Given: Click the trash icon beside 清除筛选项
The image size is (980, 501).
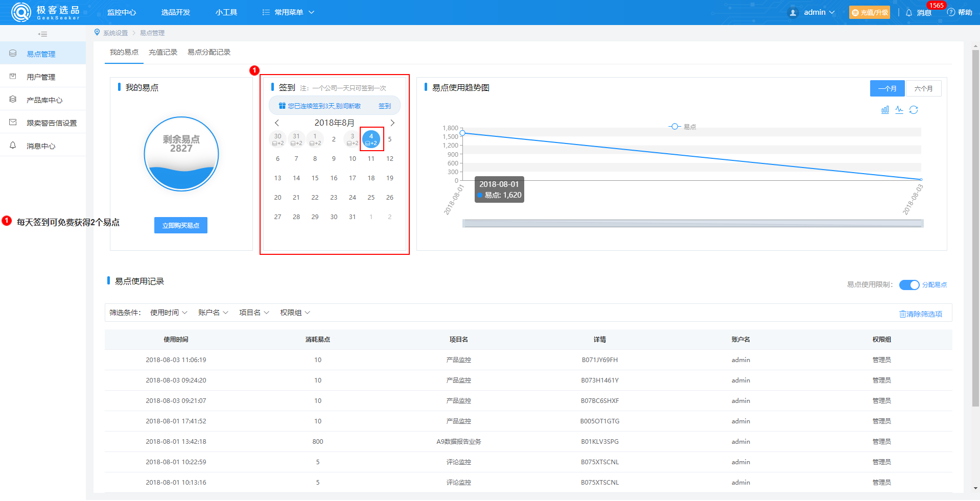Looking at the screenshot, I should (902, 314).
